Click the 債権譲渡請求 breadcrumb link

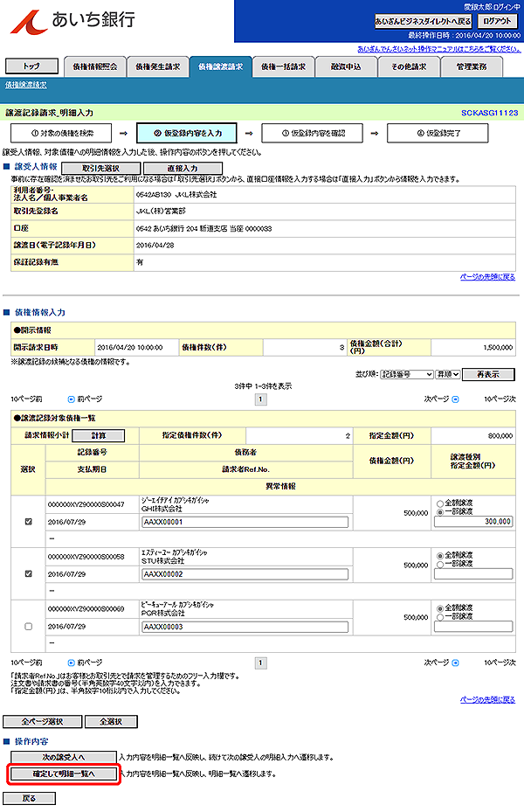[26, 85]
